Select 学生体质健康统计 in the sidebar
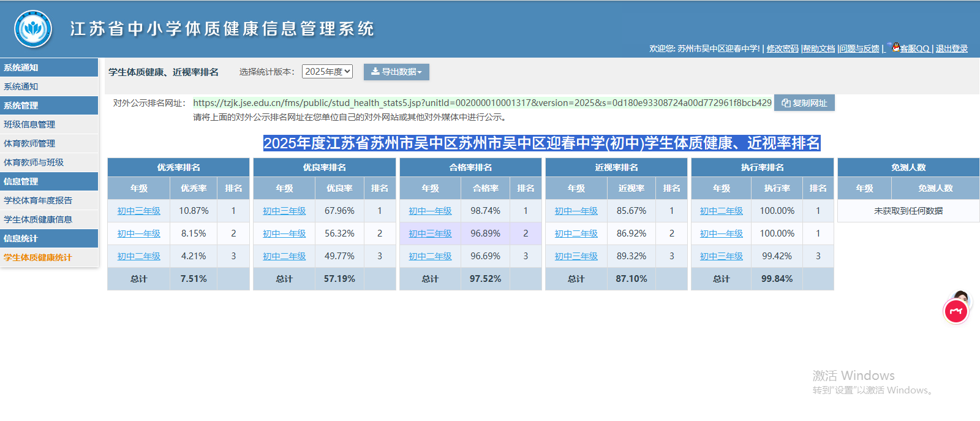The width and height of the screenshot is (980, 421). tap(49, 257)
